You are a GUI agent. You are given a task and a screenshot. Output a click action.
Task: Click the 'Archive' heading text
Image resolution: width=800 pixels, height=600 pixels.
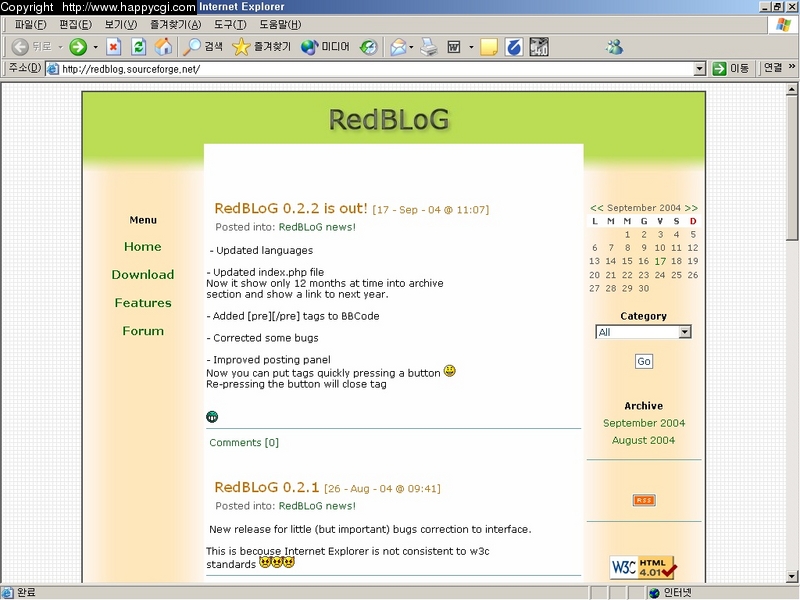click(x=644, y=406)
